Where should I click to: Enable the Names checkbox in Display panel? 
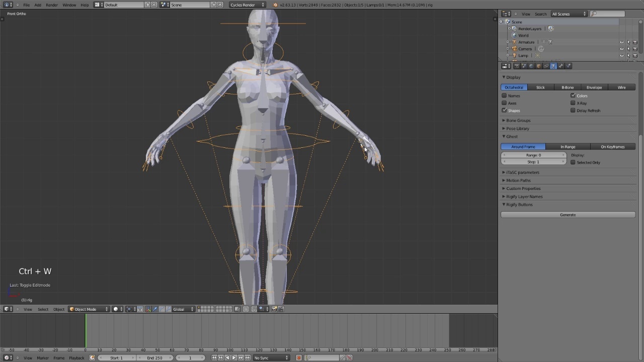(504, 96)
